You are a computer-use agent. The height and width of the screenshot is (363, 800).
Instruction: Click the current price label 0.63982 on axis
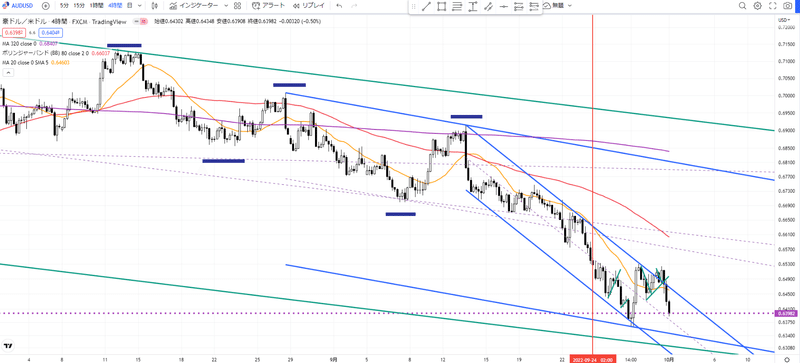coord(785,313)
